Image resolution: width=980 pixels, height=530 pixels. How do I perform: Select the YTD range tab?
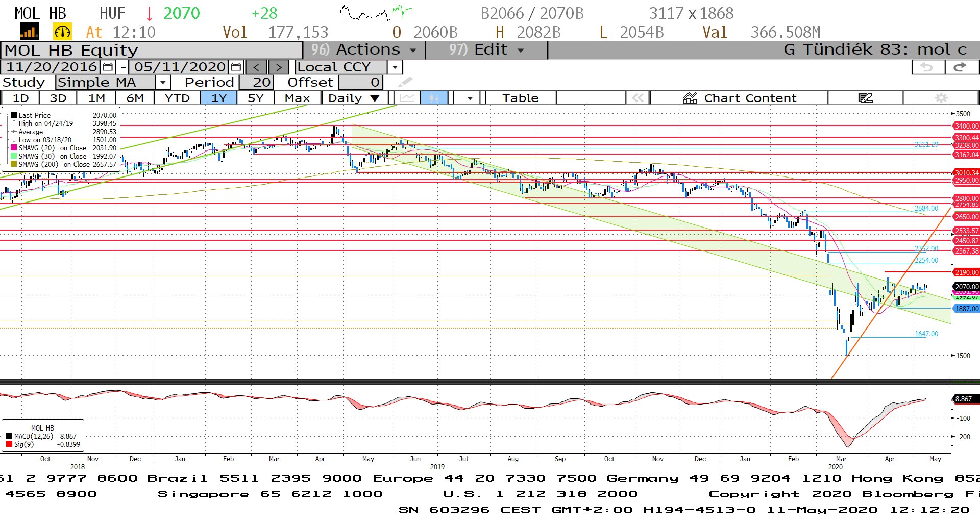pos(177,97)
